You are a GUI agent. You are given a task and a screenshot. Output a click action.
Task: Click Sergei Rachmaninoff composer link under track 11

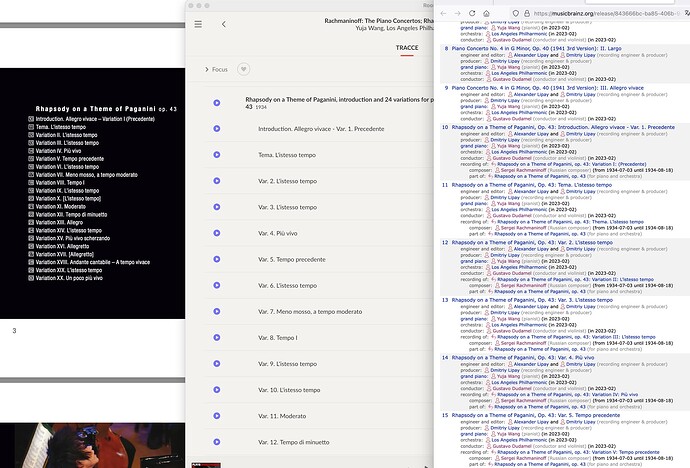(x=523, y=228)
